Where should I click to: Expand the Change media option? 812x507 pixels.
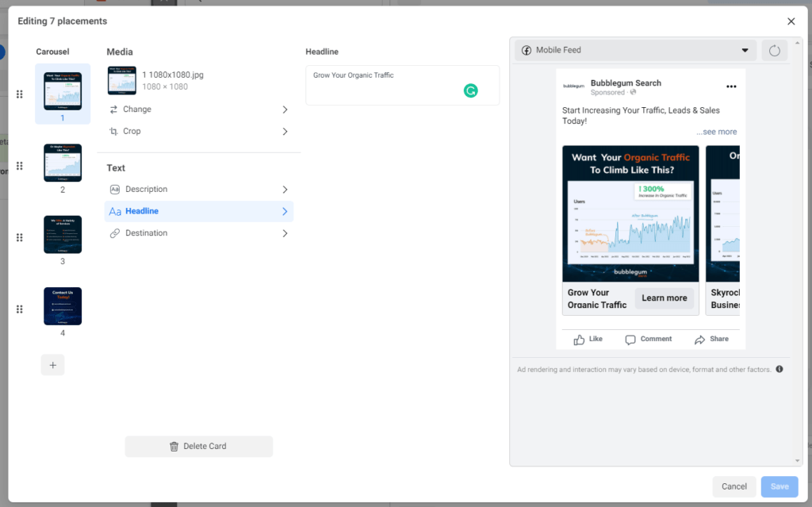pyautogui.click(x=199, y=109)
